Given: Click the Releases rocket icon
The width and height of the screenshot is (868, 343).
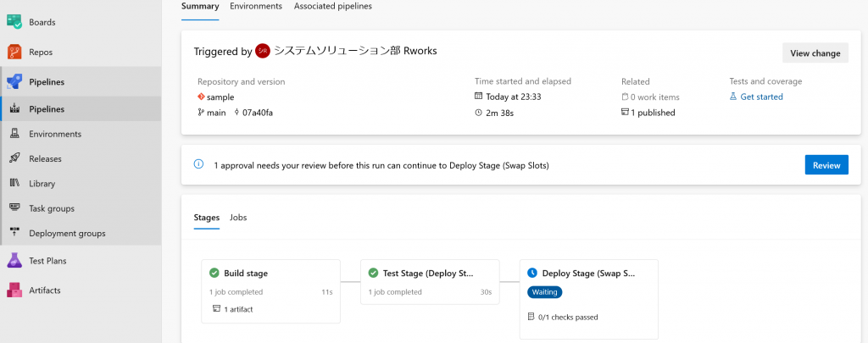Looking at the screenshot, I should coord(15,158).
